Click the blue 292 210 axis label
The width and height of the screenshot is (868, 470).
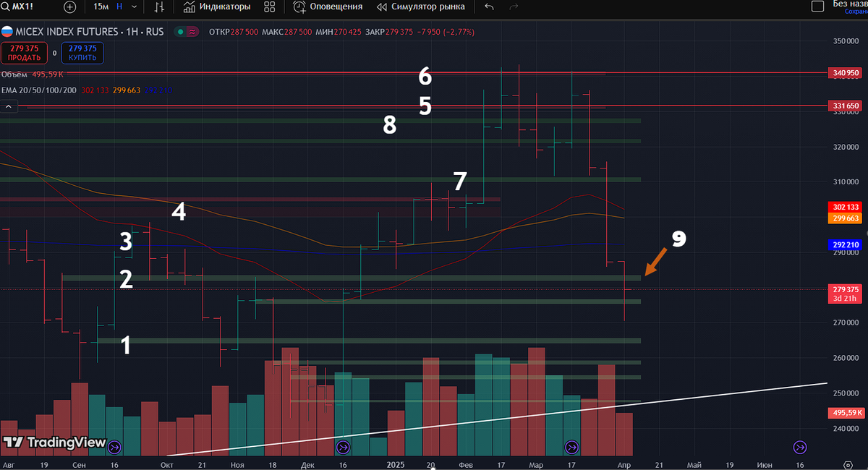[845, 244]
